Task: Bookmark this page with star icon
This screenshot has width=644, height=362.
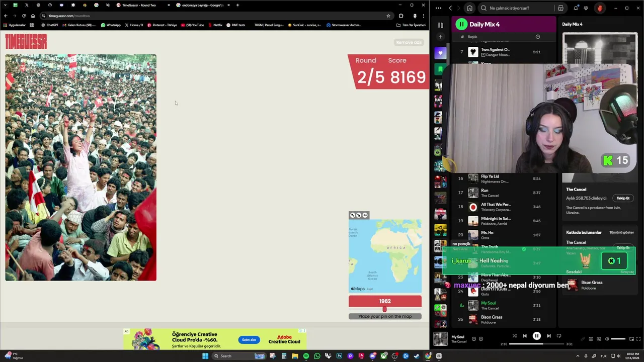Action: [x=388, y=16]
